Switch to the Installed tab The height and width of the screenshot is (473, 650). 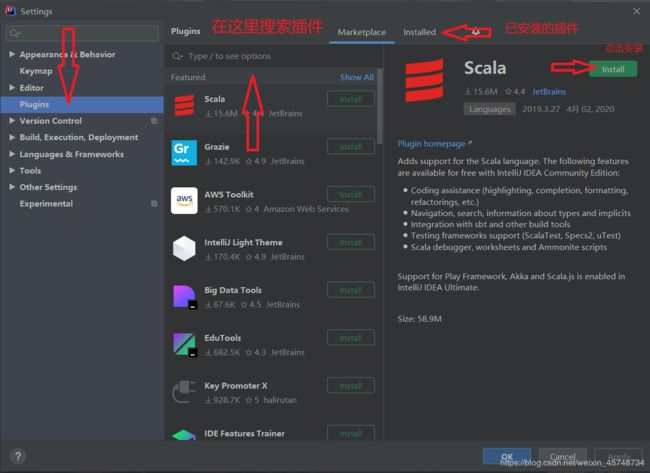point(420,32)
